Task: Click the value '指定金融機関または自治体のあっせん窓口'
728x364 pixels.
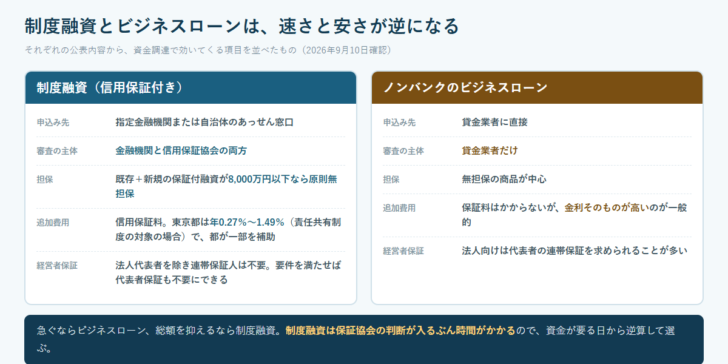Action: 204,123
